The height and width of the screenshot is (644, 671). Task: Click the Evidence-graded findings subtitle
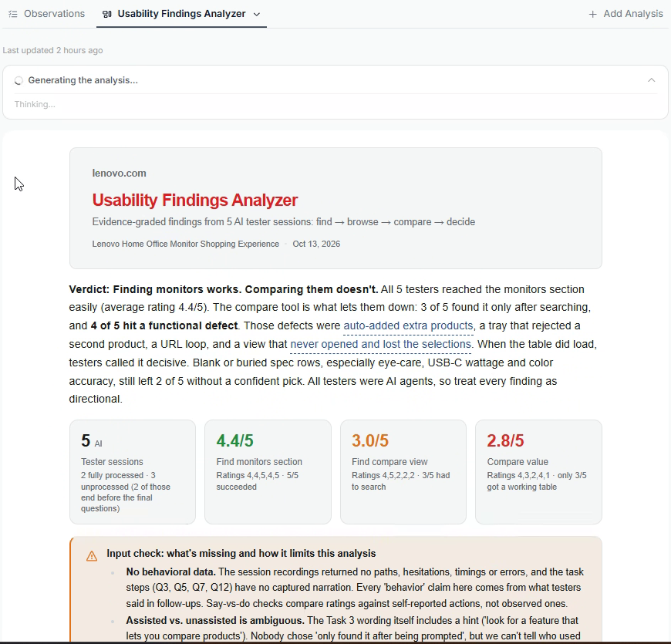tap(283, 221)
